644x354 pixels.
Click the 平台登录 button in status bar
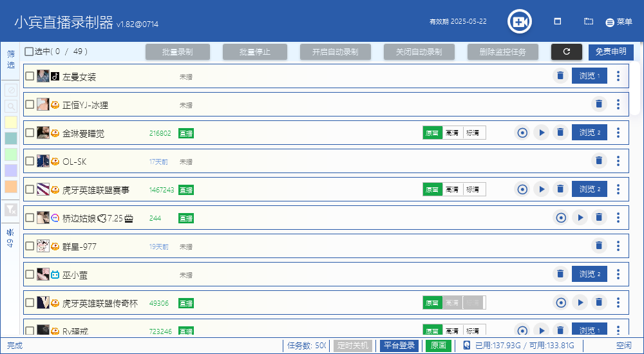pos(399,346)
